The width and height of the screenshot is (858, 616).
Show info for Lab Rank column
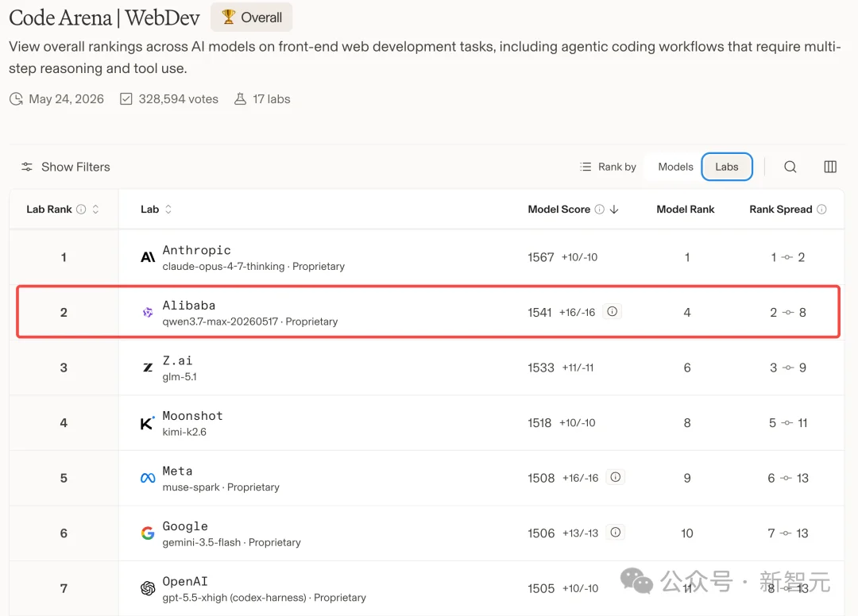point(81,210)
